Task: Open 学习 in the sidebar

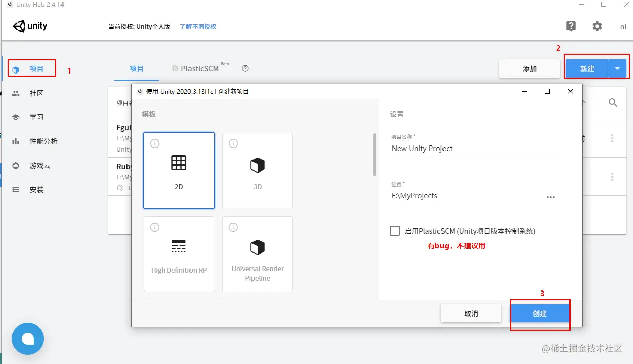Action: (36, 117)
